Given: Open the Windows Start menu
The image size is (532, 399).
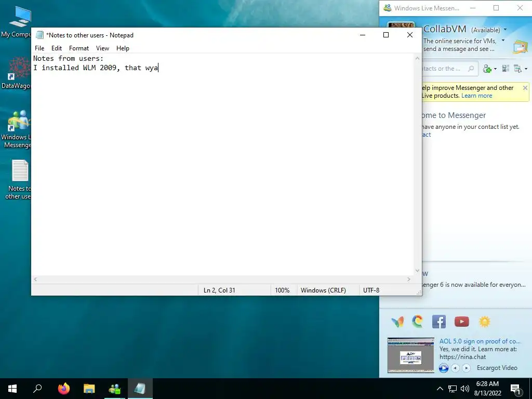Looking at the screenshot, I should point(12,389).
